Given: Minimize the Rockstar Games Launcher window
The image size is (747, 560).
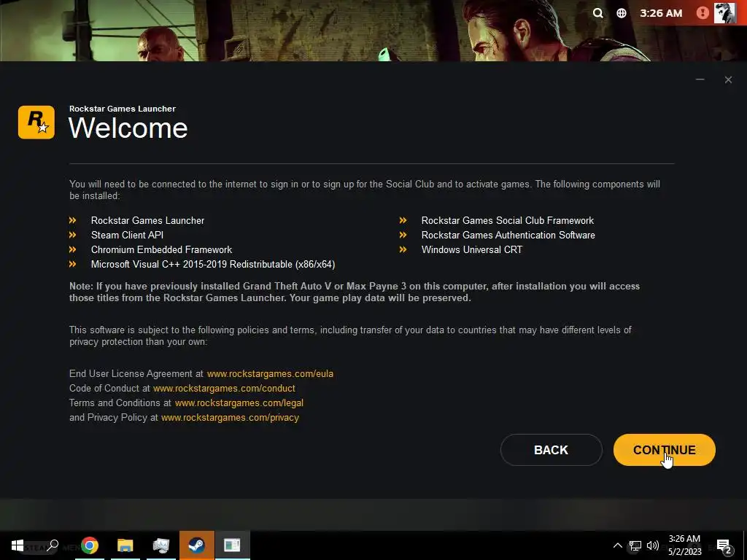Looking at the screenshot, I should [x=700, y=79].
